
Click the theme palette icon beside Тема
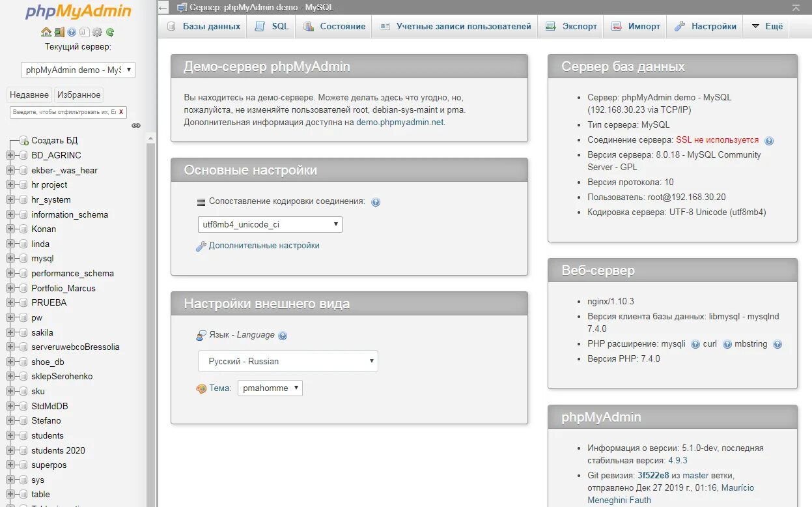(x=201, y=388)
